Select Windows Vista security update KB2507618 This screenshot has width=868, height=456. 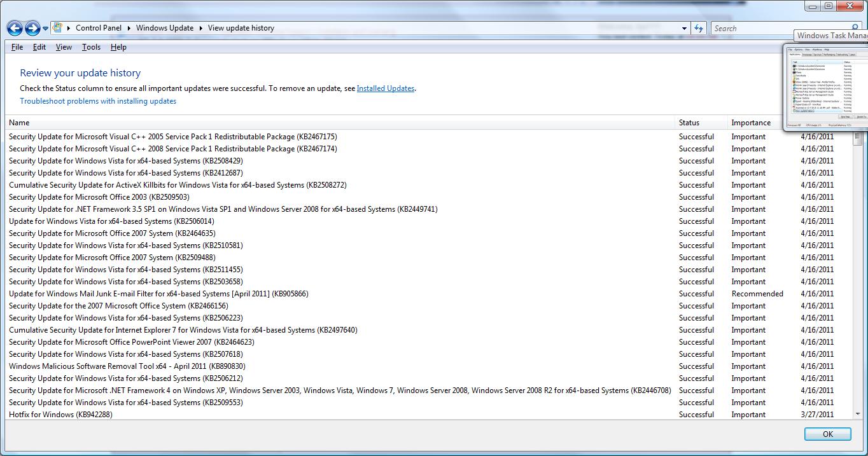(x=429, y=354)
